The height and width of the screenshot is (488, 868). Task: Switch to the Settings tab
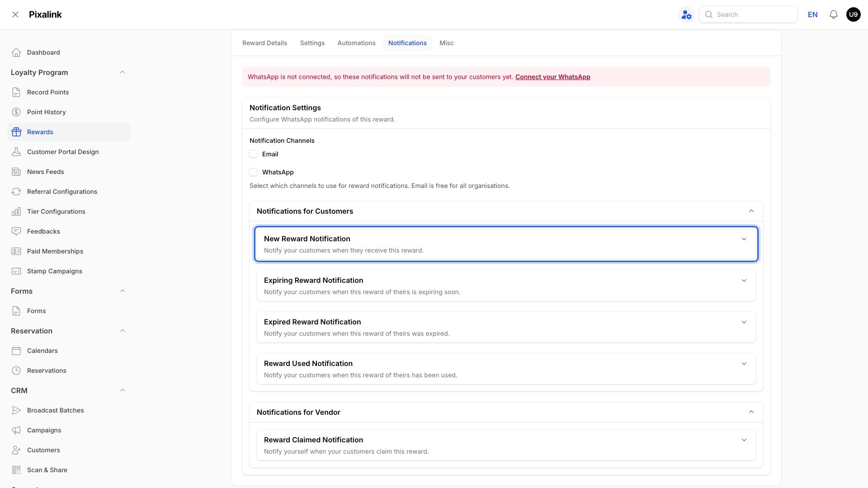[312, 43]
